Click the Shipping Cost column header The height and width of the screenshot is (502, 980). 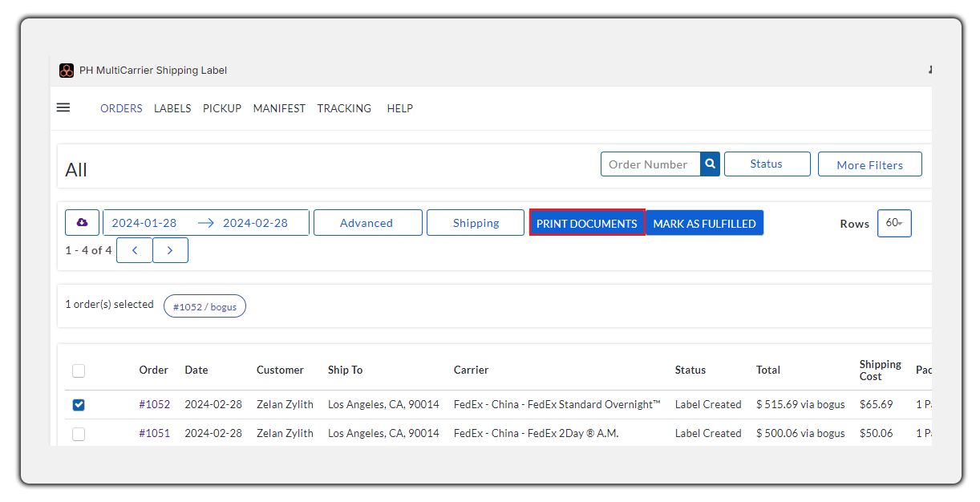881,370
